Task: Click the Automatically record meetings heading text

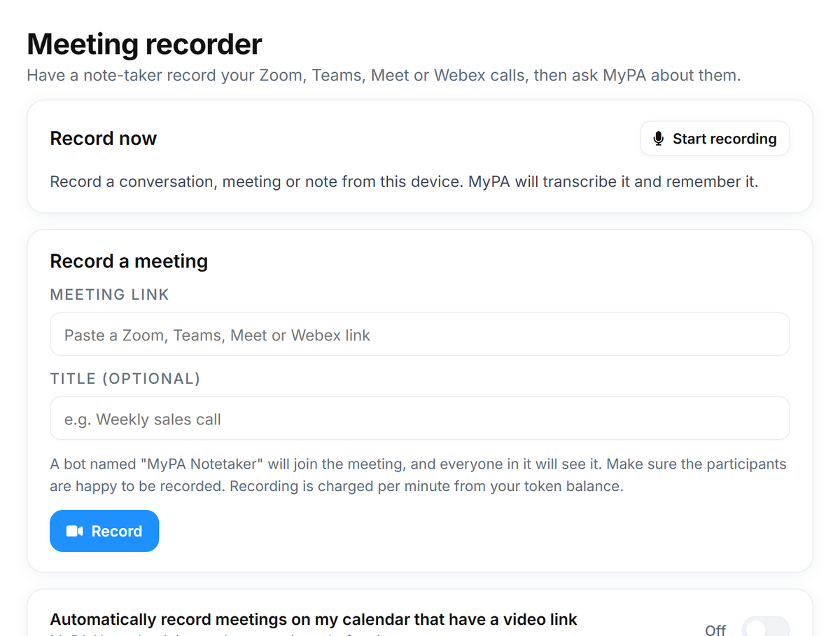Action: tap(314, 619)
